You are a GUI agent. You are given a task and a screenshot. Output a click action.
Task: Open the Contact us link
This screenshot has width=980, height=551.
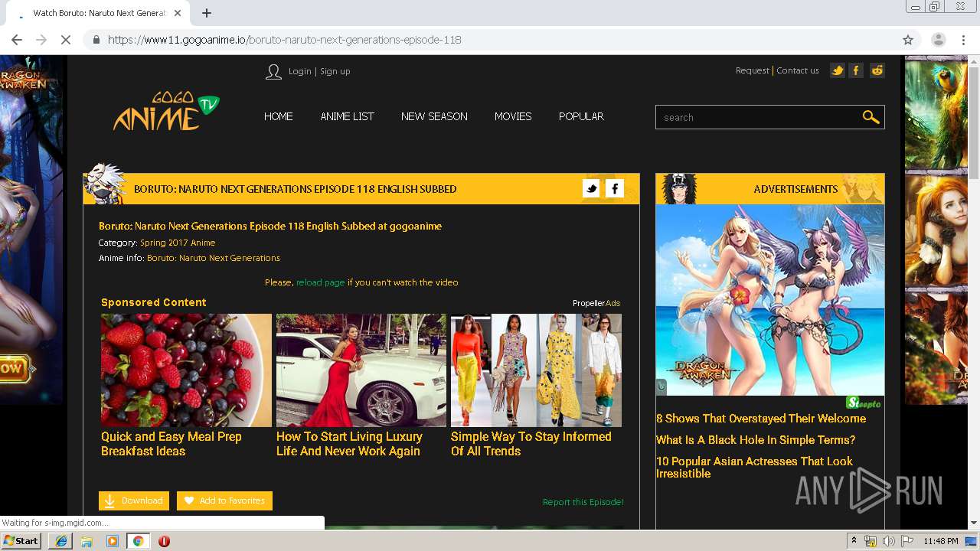coord(797,70)
